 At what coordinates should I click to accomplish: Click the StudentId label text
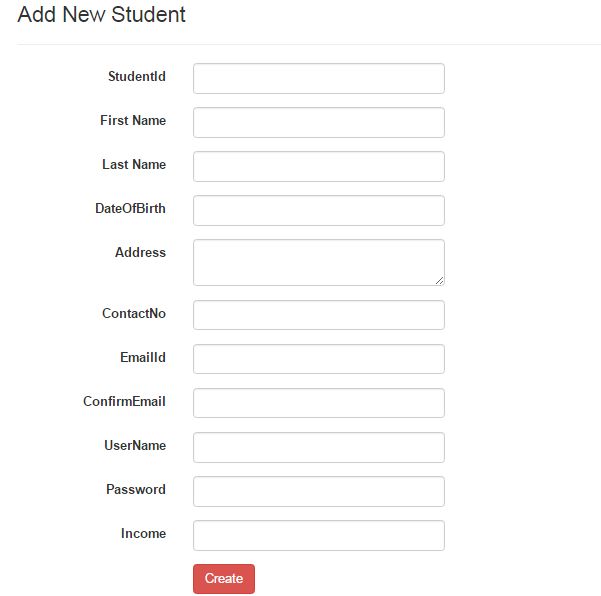(x=137, y=76)
